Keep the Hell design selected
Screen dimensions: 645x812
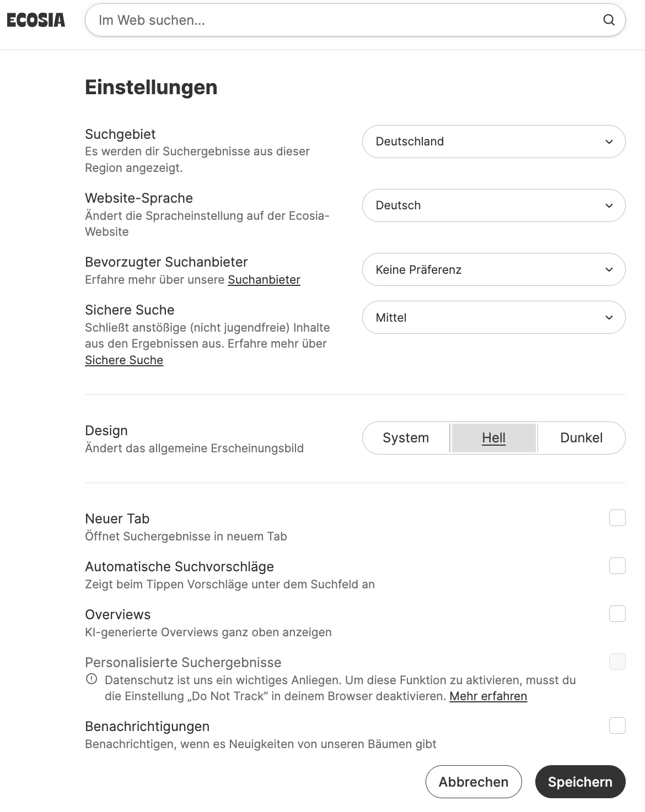[493, 438]
